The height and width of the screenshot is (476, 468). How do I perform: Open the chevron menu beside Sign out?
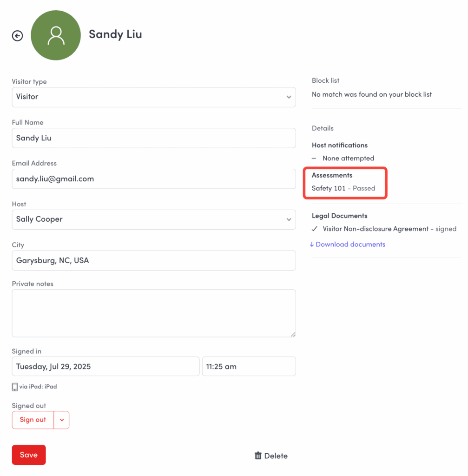pos(62,420)
